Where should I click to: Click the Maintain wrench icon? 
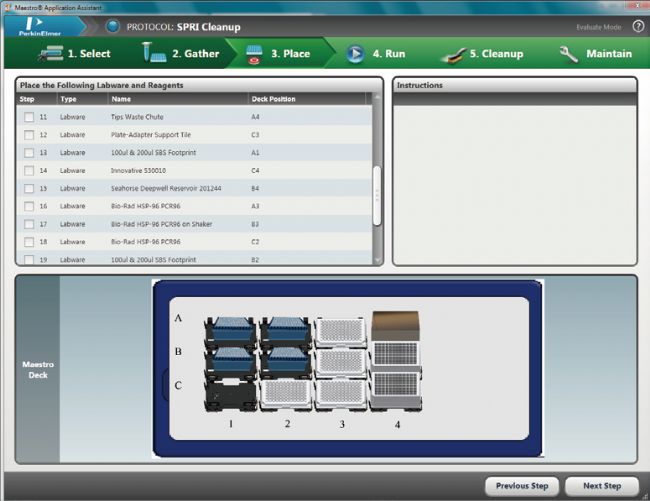(x=568, y=54)
